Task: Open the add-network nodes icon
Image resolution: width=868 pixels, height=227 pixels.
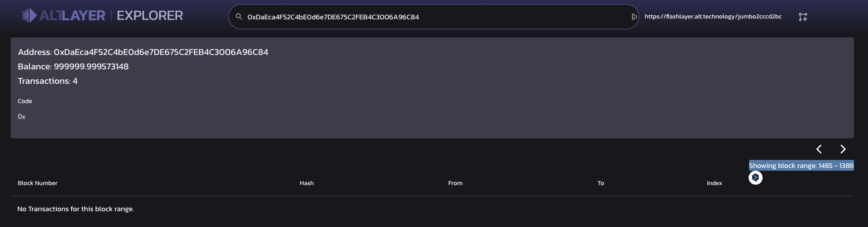Action: pyautogui.click(x=803, y=17)
